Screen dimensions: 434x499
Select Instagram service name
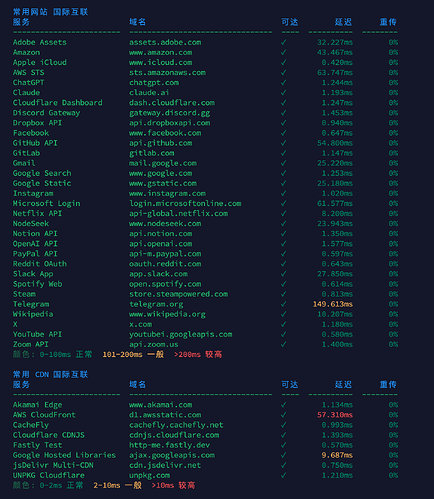(x=33, y=193)
